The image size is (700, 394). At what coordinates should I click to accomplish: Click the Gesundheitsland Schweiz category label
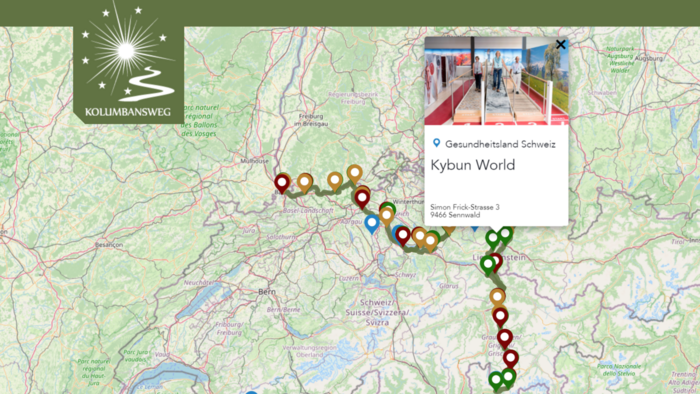[500, 144]
